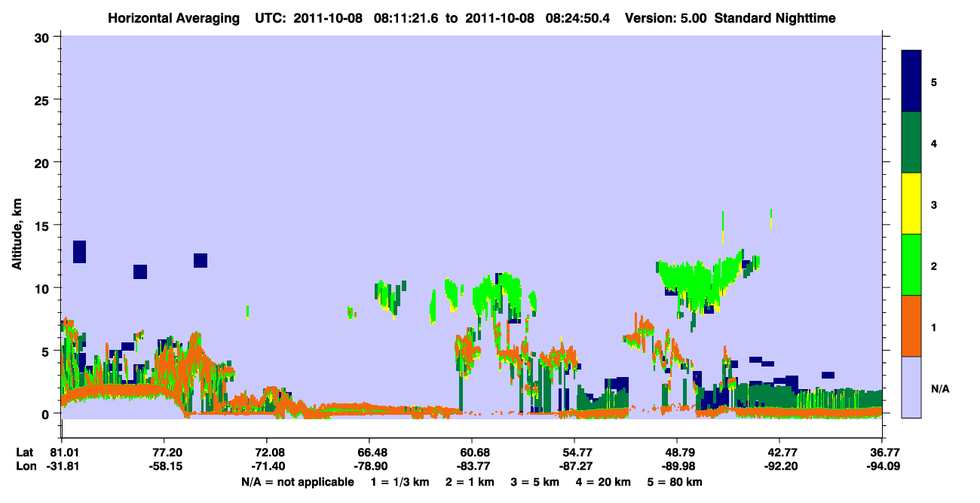Click the 'Lat' row label
Viewport: 980px width, 503px height.
[x=25, y=452]
